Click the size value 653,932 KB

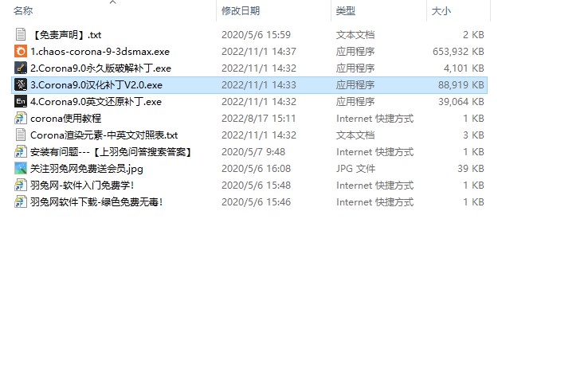(x=458, y=52)
